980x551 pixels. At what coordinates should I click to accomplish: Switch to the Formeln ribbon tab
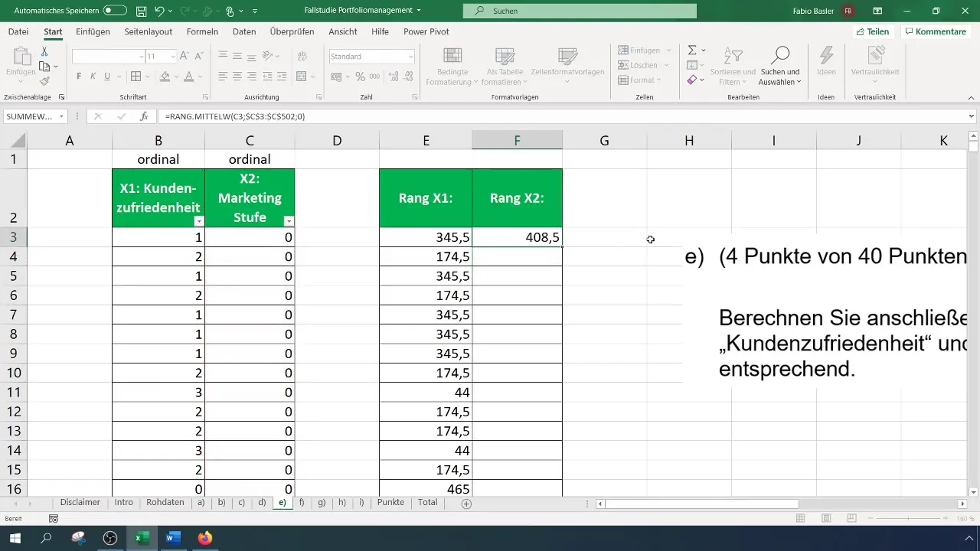point(202,31)
